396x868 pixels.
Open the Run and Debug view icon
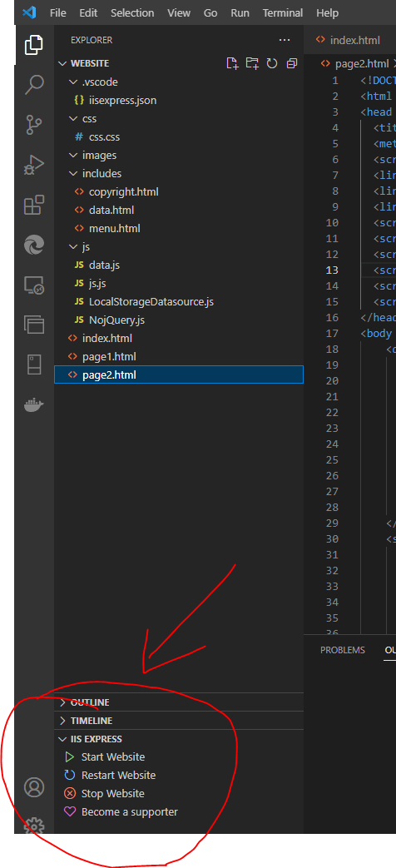click(34, 165)
